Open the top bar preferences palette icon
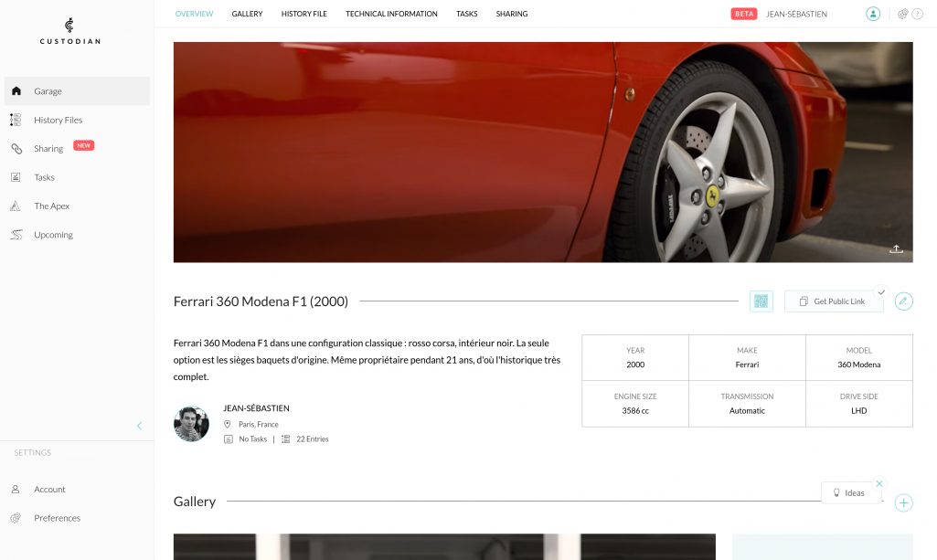Screen dimensions: 937x560 [903, 14]
